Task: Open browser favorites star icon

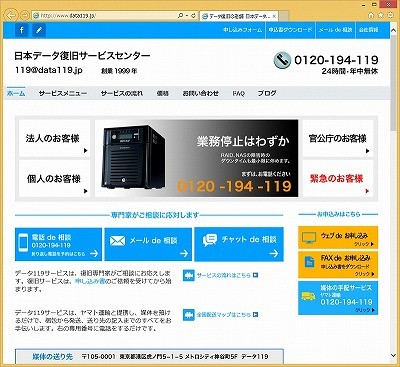Action: (x=381, y=15)
